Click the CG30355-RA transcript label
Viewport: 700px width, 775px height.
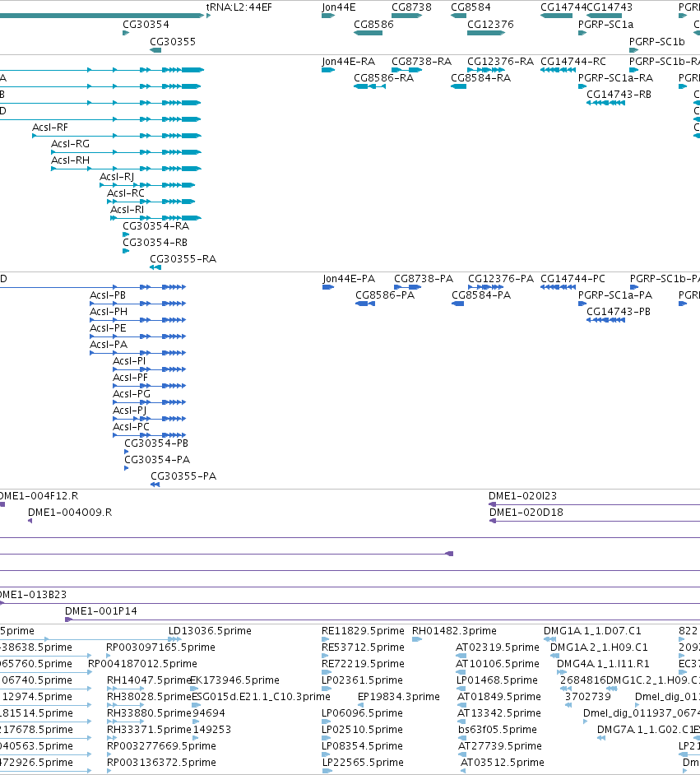coord(183,258)
